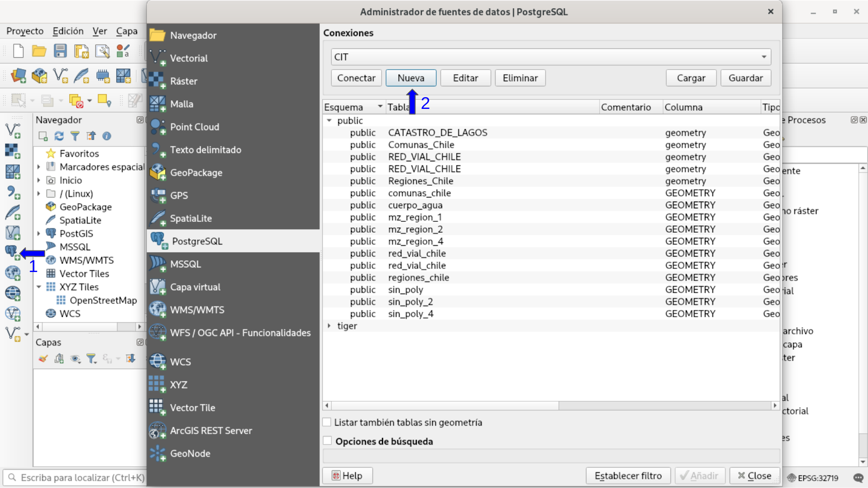Refresh the Navegador browser panel

(59, 136)
